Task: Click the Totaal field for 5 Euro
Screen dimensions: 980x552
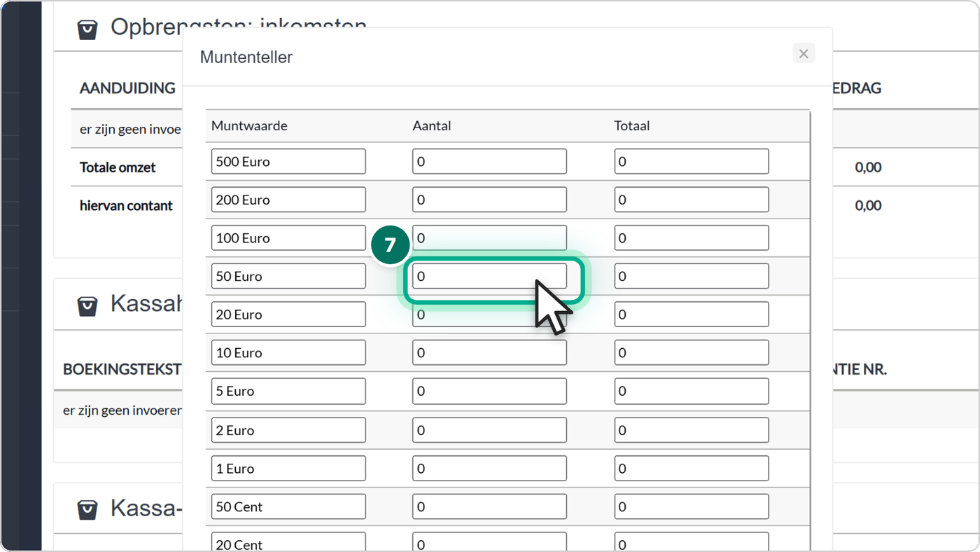Action: (x=692, y=391)
